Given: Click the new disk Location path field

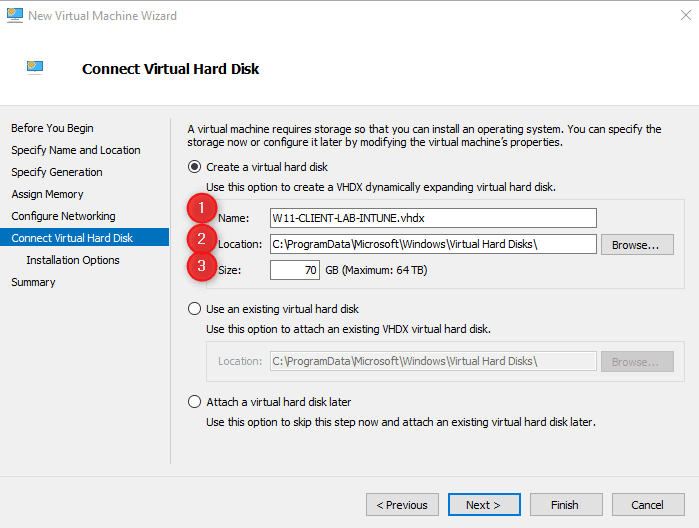Looking at the screenshot, I should tap(433, 244).
